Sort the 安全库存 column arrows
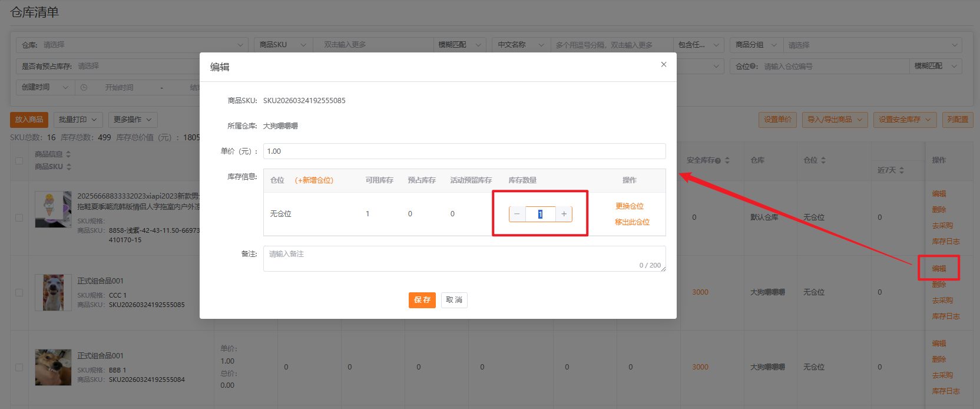Screen dimensions: 980x409 [x=727, y=160]
